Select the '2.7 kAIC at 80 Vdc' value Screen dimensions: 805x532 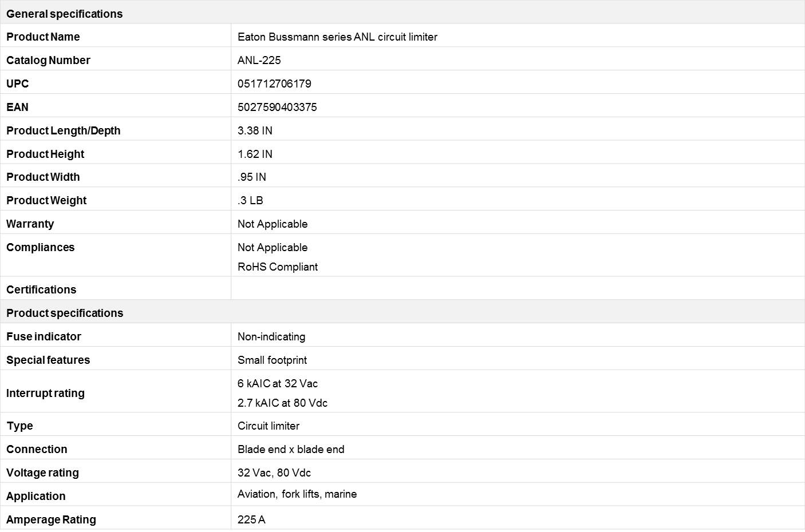(282, 403)
